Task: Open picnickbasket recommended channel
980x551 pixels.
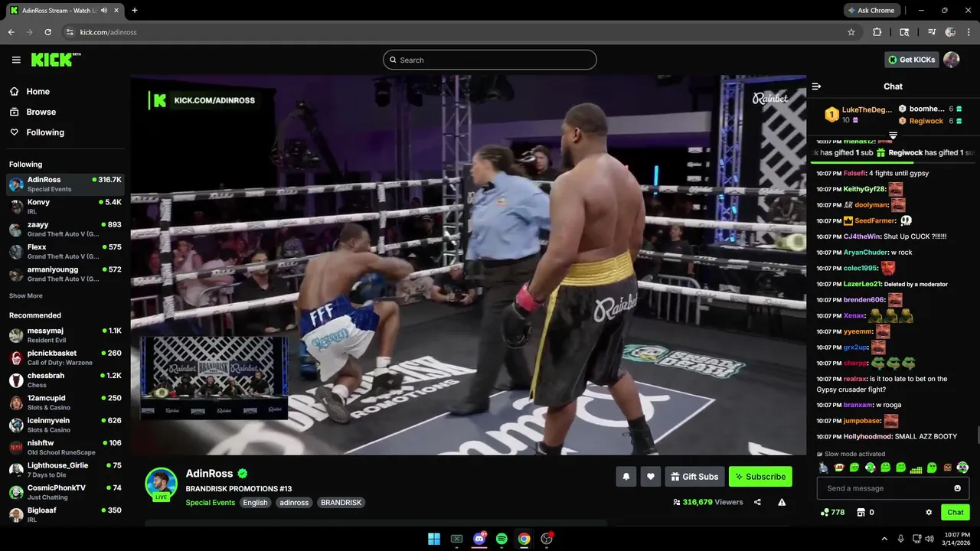Action: pos(65,357)
